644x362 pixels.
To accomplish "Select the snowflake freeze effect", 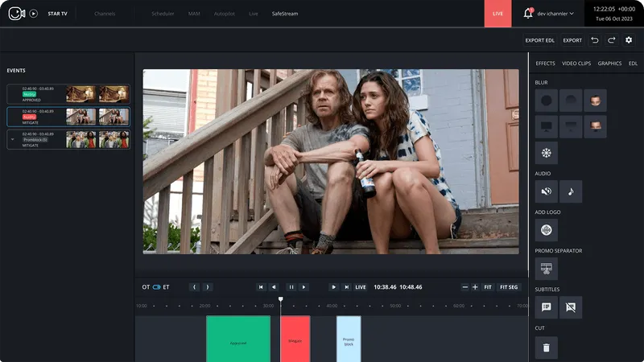I will click(x=547, y=153).
